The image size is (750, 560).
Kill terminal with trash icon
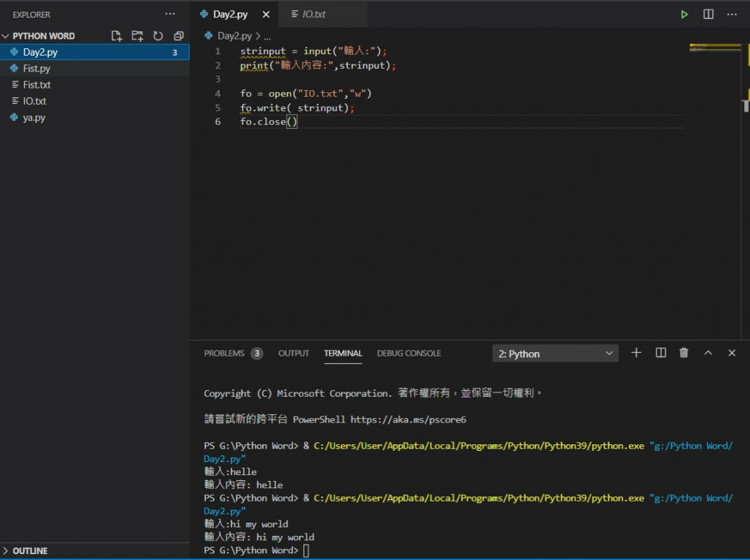684,353
